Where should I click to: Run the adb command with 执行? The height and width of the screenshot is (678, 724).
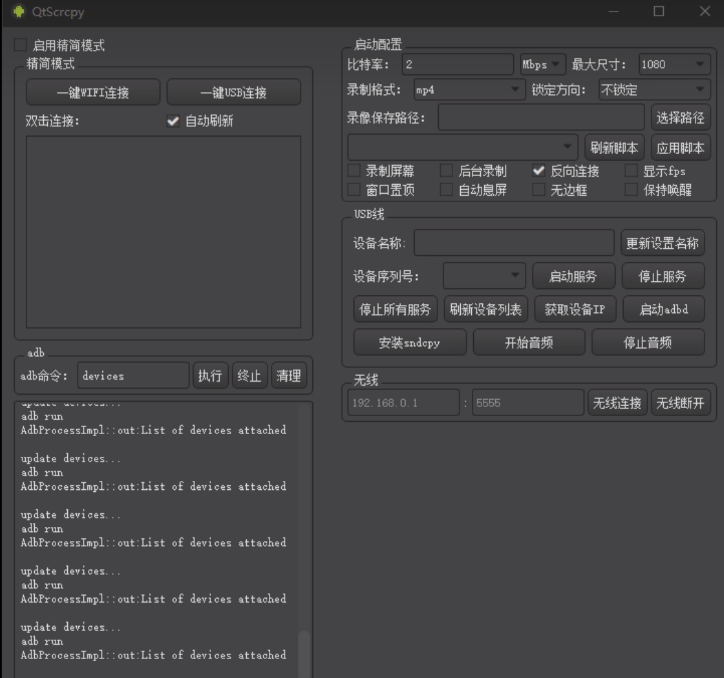tap(211, 375)
